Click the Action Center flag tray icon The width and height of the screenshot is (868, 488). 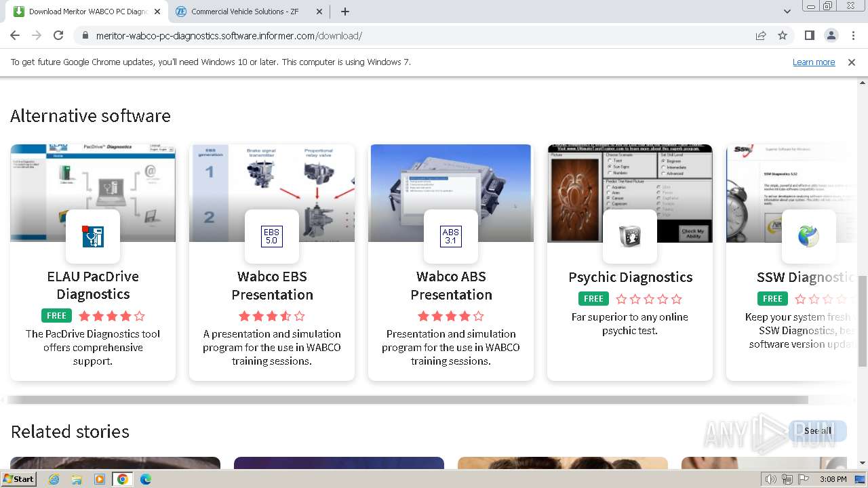(x=804, y=479)
